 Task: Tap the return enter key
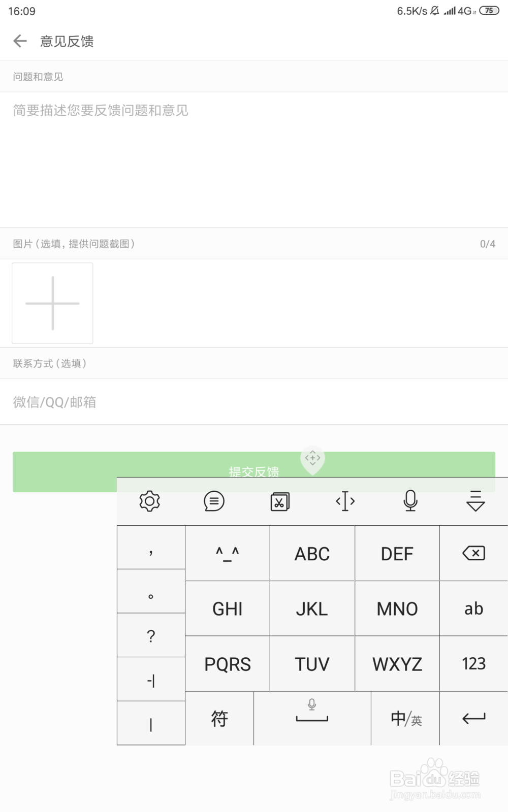pos(474,718)
